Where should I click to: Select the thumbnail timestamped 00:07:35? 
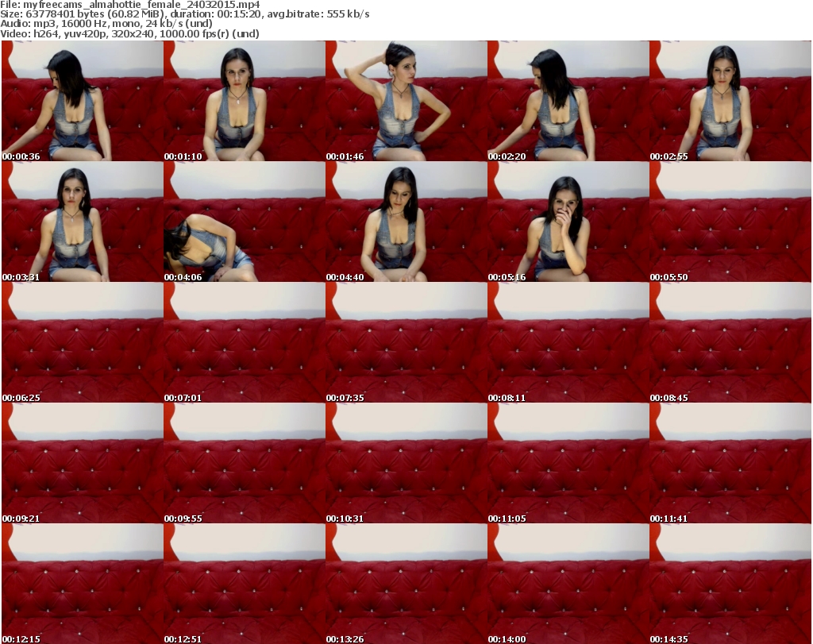(406, 342)
